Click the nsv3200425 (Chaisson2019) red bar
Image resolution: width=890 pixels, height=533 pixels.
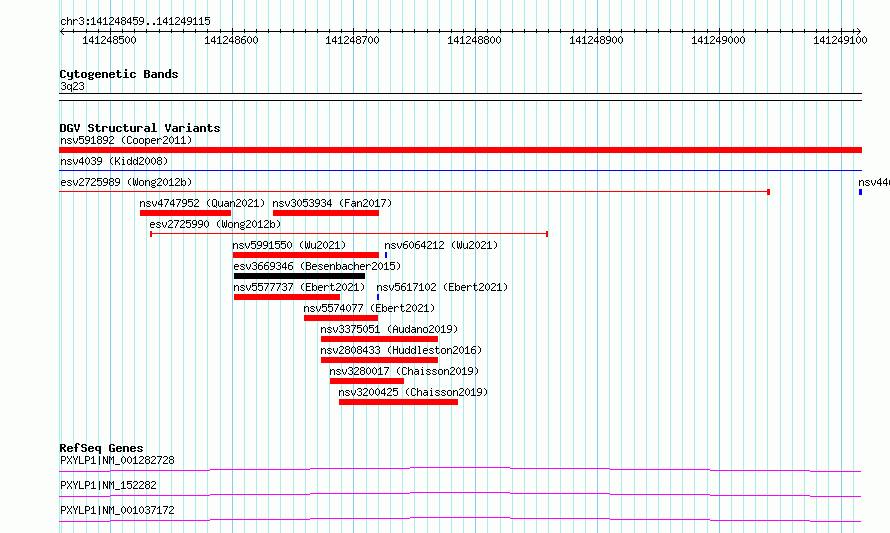click(x=398, y=402)
